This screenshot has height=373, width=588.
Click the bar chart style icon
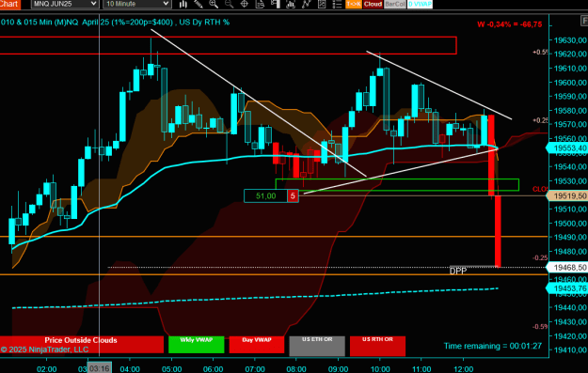click(x=183, y=4)
